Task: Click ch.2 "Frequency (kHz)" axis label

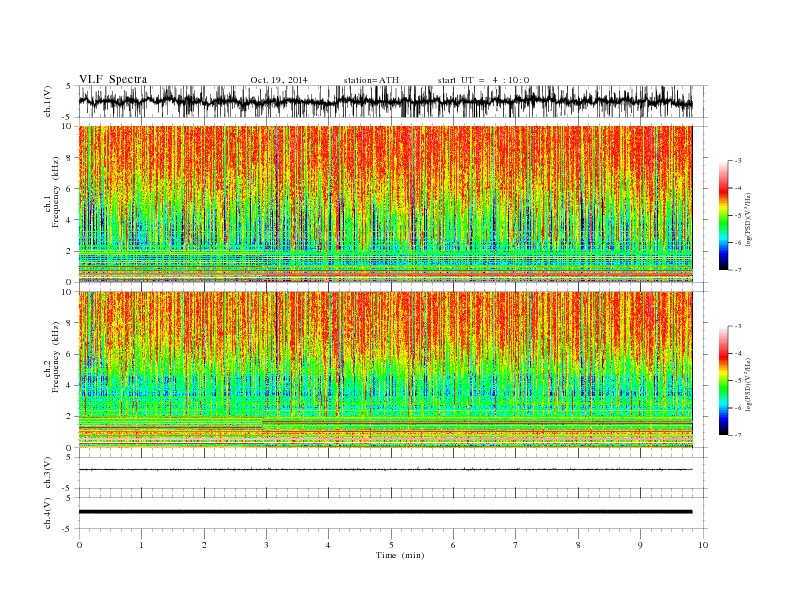Action: [x=55, y=356]
